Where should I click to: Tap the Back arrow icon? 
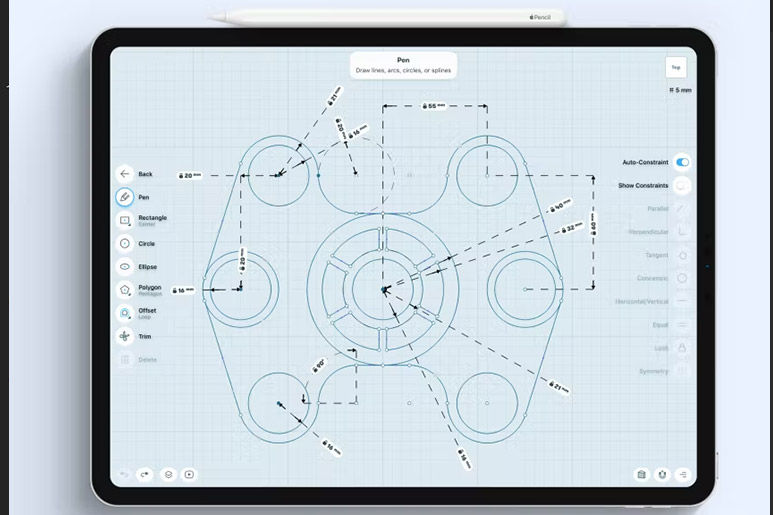[124, 174]
